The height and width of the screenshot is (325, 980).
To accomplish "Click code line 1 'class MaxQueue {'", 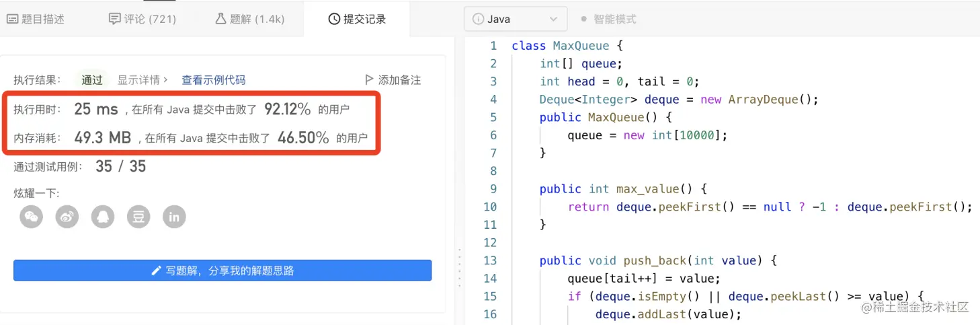I will [568, 46].
